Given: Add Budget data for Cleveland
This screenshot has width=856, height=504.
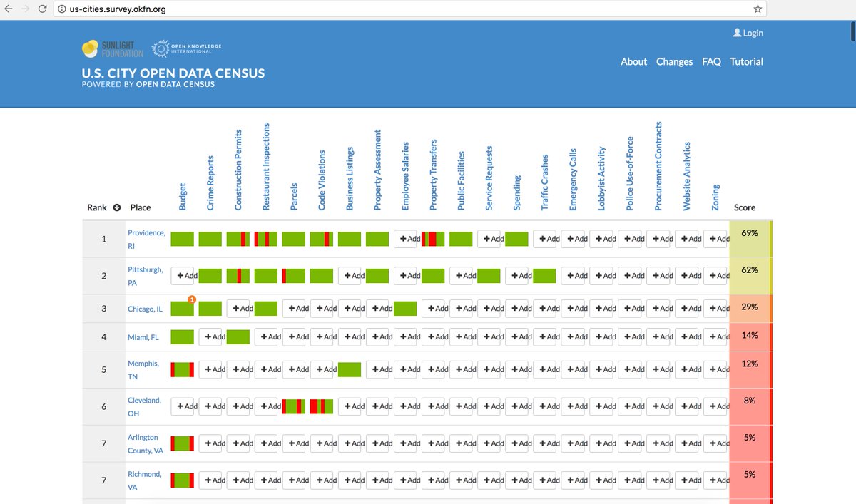Looking at the screenshot, I should [x=183, y=406].
